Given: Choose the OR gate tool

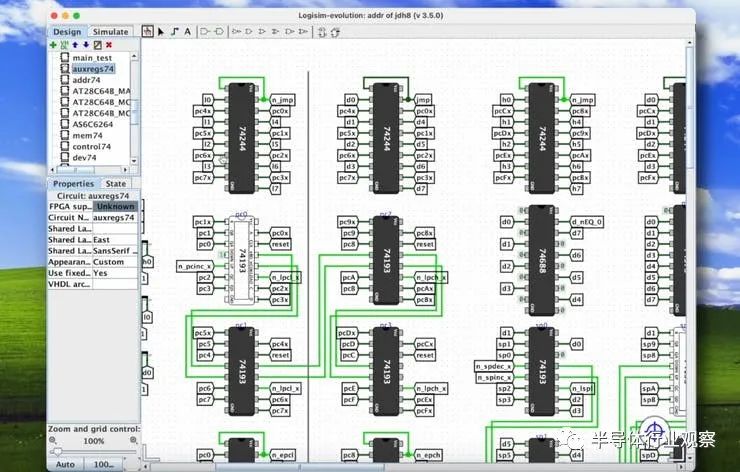Looking at the screenshot, I should (x=262, y=32).
